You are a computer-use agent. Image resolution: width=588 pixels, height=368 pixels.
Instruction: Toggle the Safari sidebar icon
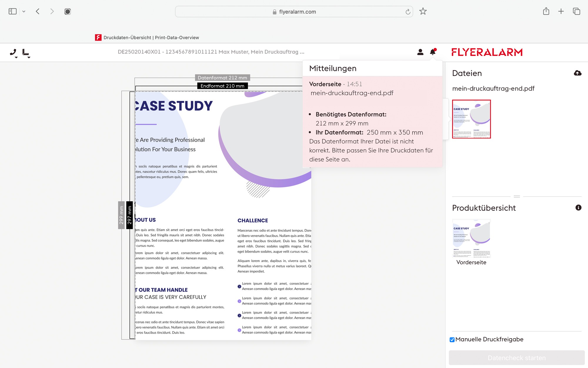pos(13,11)
